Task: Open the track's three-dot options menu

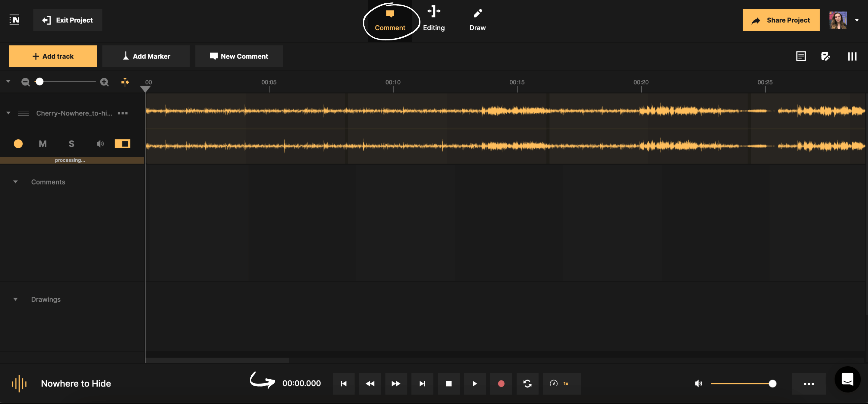Action: point(123,113)
